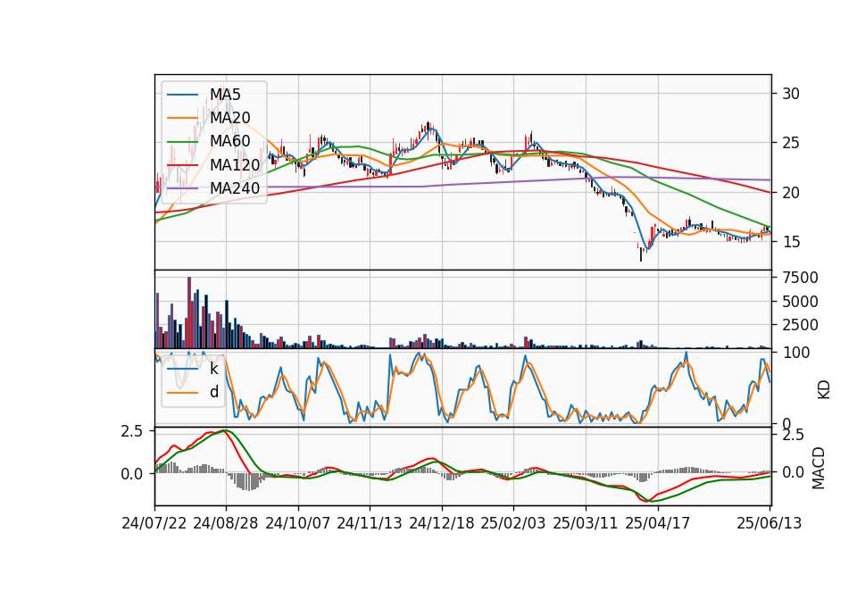Click the 25/02/03 date axis label
The width and height of the screenshot is (857, 616).
click(513, 523)
